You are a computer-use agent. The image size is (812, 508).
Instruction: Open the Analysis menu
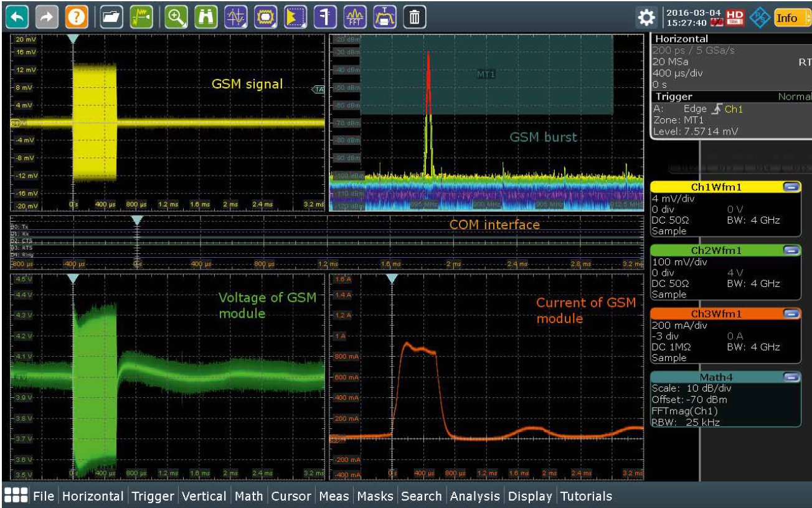[474, 496]
